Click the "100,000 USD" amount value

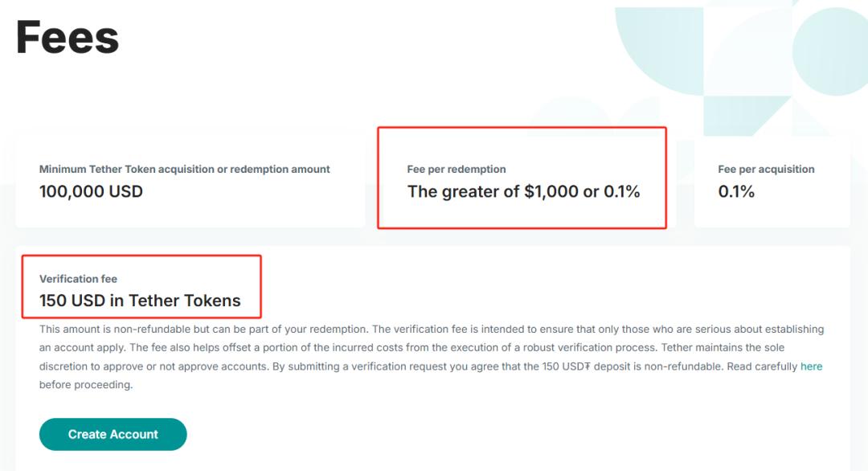click(x=91, y=191)
